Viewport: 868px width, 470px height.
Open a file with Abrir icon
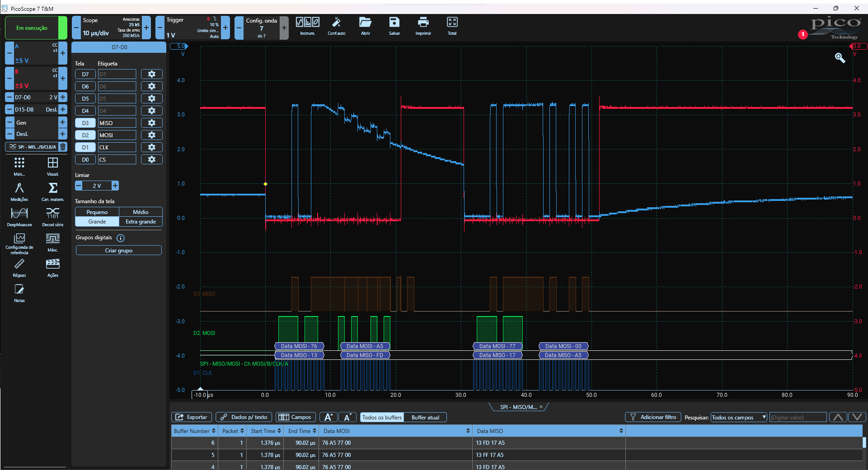click(x=365, y=26)
